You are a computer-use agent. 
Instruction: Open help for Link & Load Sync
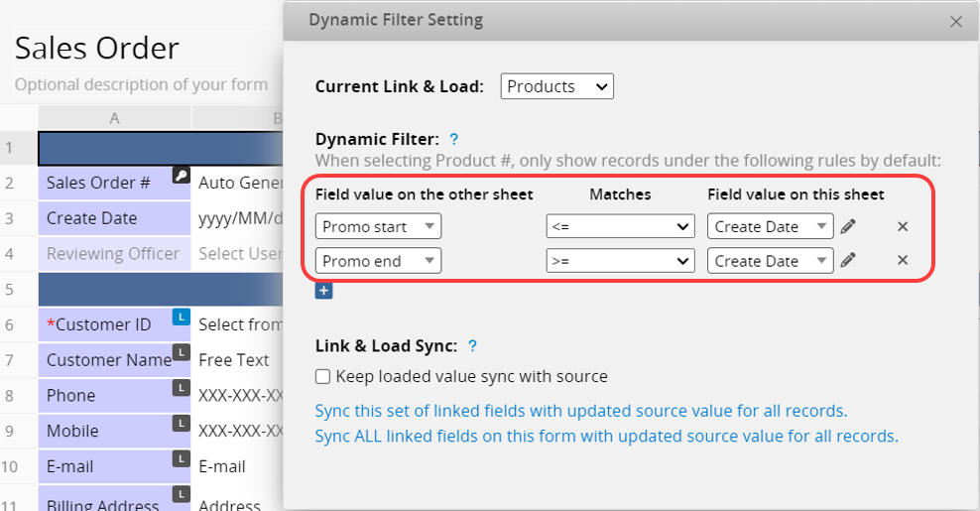point(472,346)
